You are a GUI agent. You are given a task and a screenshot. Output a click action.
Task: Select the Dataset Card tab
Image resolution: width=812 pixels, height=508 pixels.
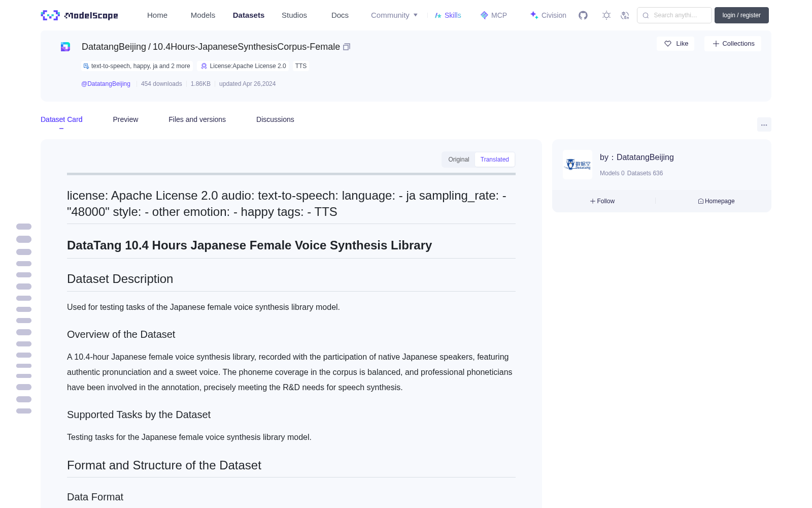61,119
